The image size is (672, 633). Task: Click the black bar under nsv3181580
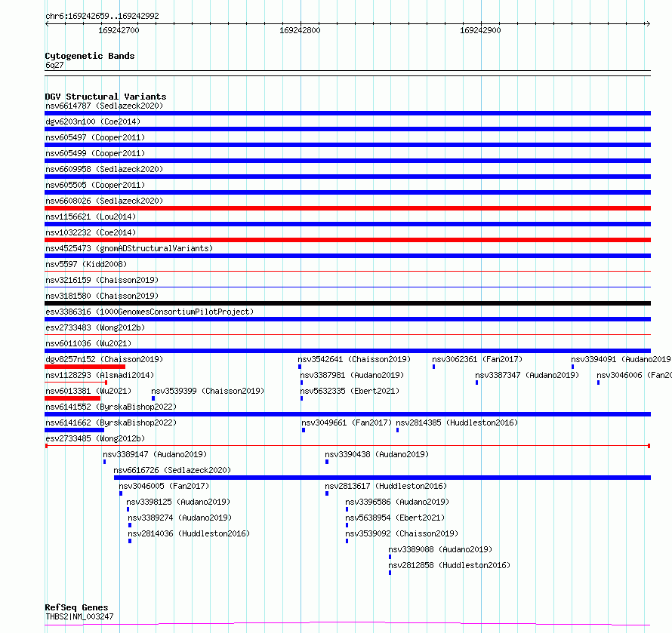(347, 303)
